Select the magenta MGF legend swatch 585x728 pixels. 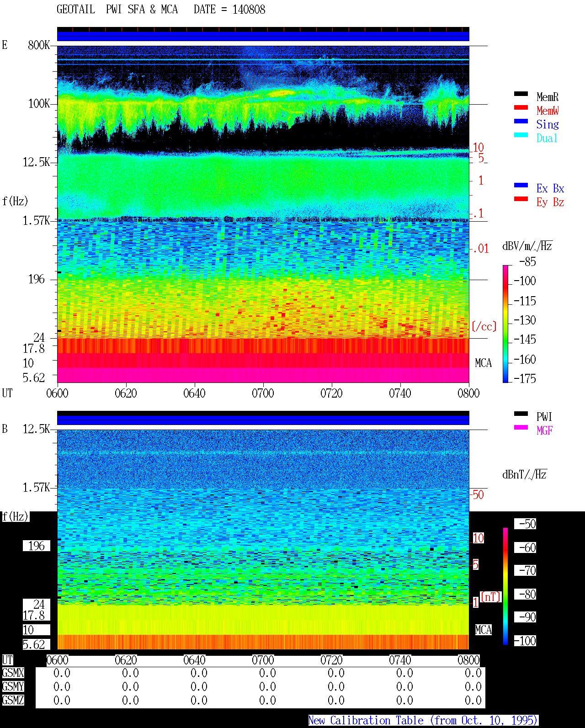click(x=521, y=428)
